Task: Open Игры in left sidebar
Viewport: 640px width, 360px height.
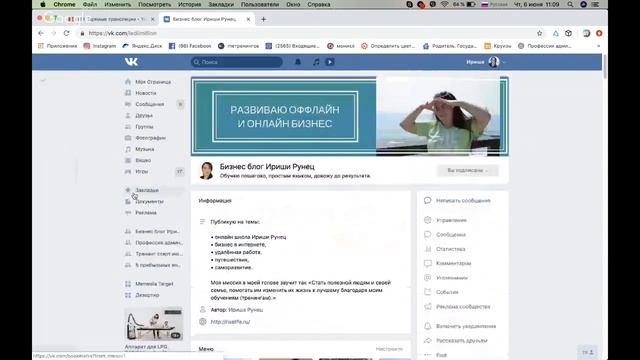Action: click(x=141, y=171)
